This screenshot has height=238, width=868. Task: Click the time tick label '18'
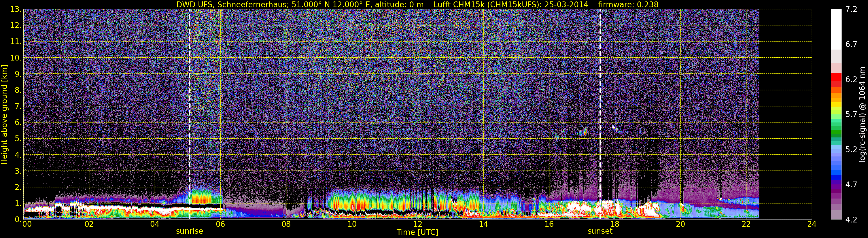click(614, 224)
